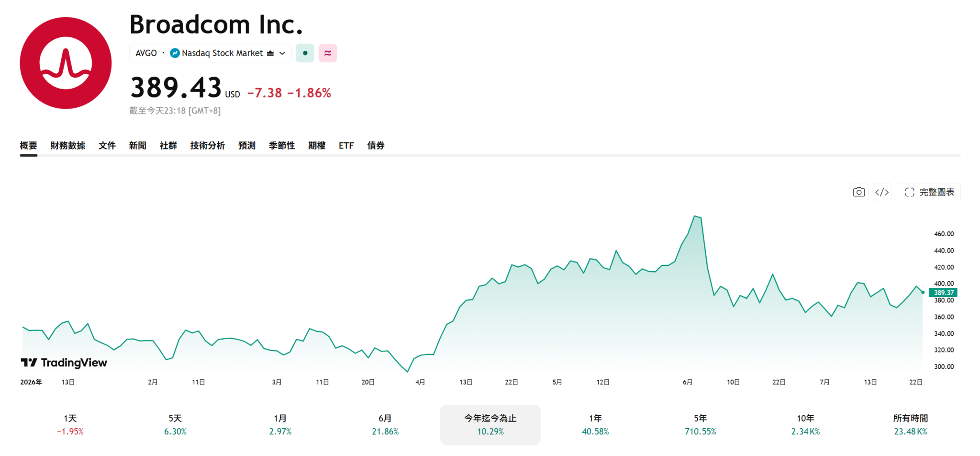This screenshot has width=980, height=456.
Task: Open the 財務數據 tab
Action: pos(68,145)
